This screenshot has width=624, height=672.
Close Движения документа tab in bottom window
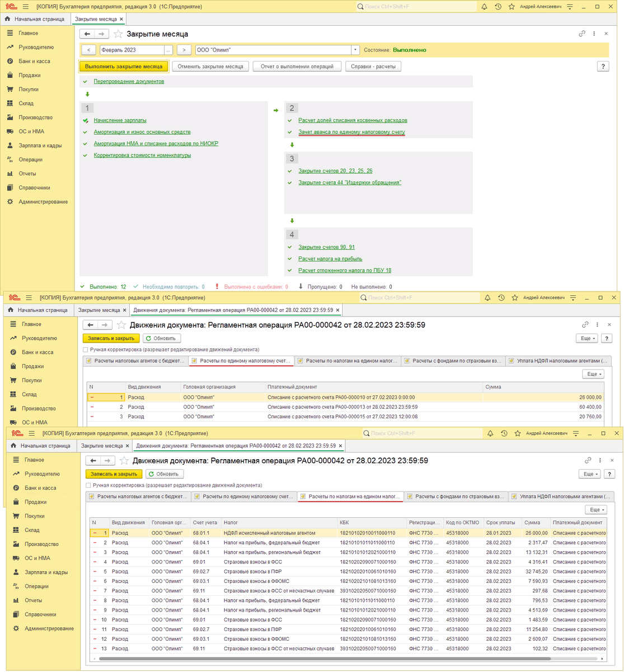pyautogui.click(x=341, y=446)
